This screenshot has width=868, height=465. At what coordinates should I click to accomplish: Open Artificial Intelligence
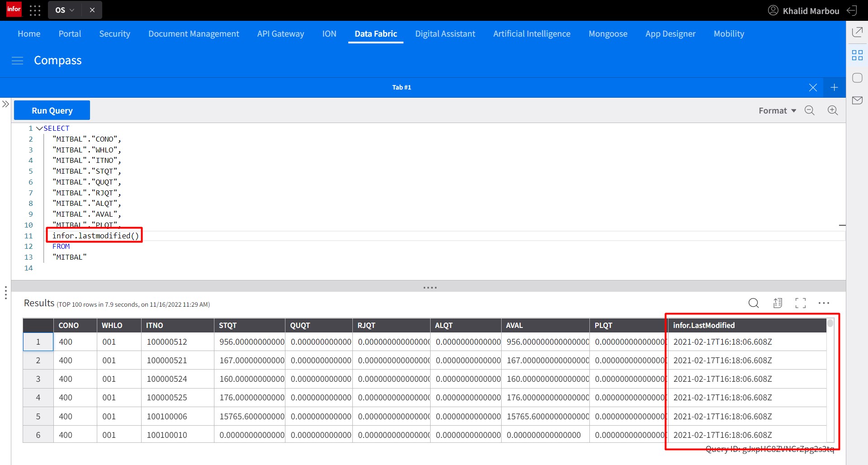[532, 33]
